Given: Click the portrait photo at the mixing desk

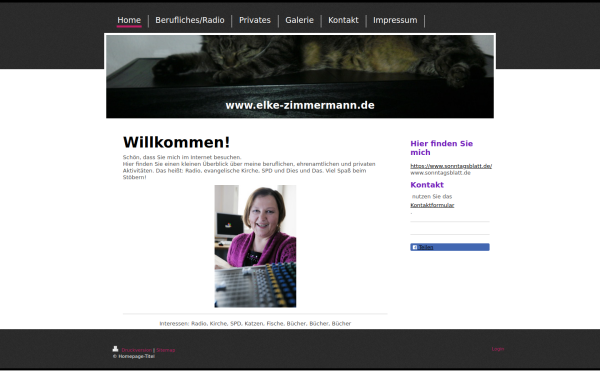Looking at the screenshot, I should coord(255,246).
